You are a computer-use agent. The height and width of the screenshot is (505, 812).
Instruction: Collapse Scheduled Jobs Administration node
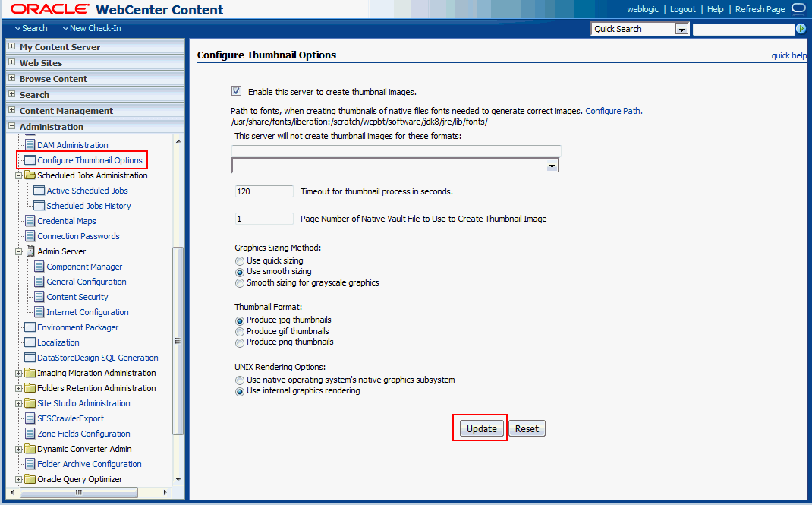click(x=19, y=175)
